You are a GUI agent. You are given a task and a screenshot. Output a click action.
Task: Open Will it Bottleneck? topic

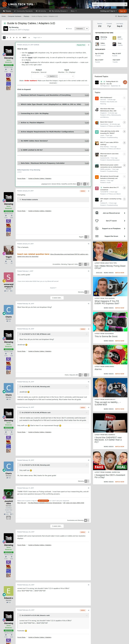(x=106, y=97)
